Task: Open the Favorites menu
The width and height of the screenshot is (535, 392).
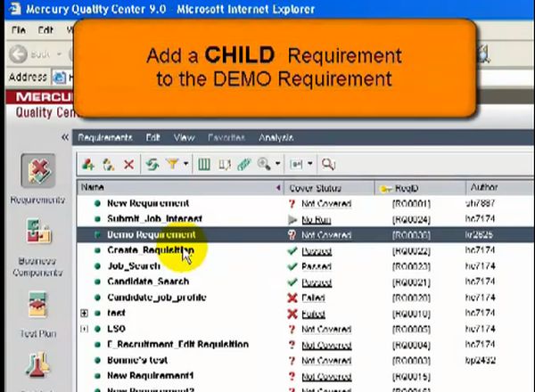Action: coord(226,138)
